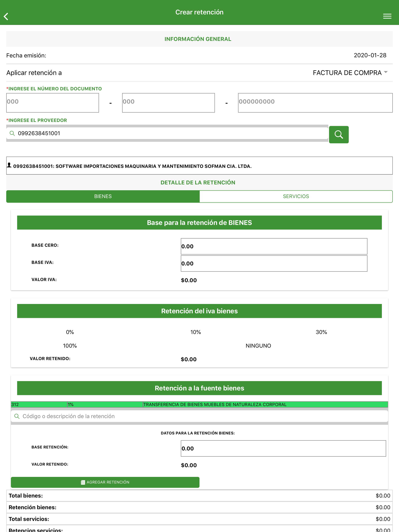Screen dimensions: 399x532
Task: Click the nine-digit document number field
Action: tap(315, 103)
